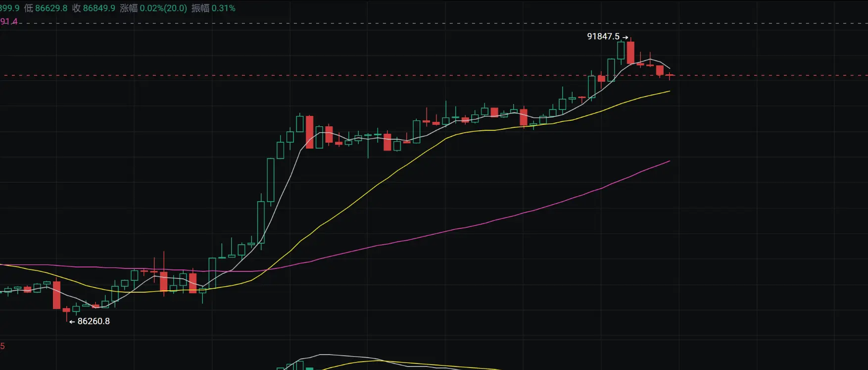Click the 91847.5 high price label

point(603,37)
